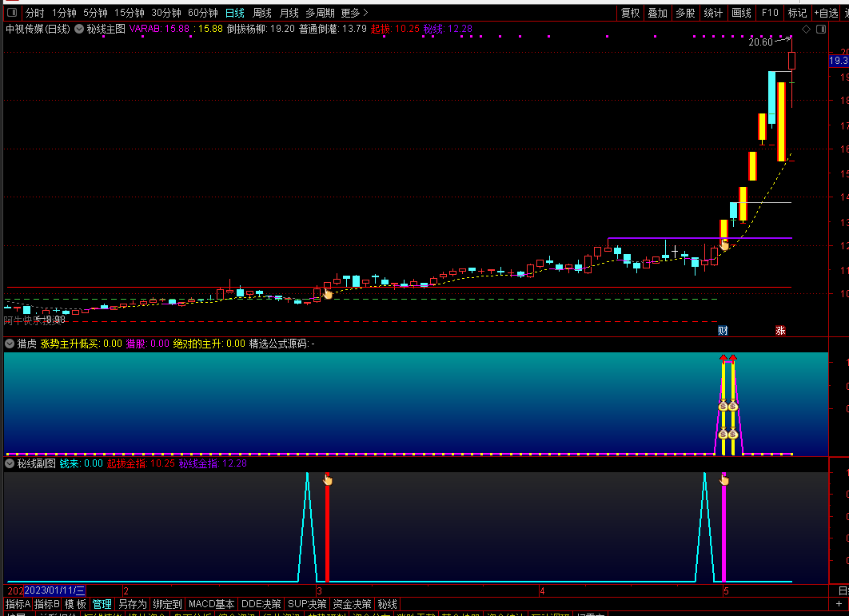Expand the 秘线副图 indicator dropdown
This screenshot has height=616, width=849.
click(10, 463)
